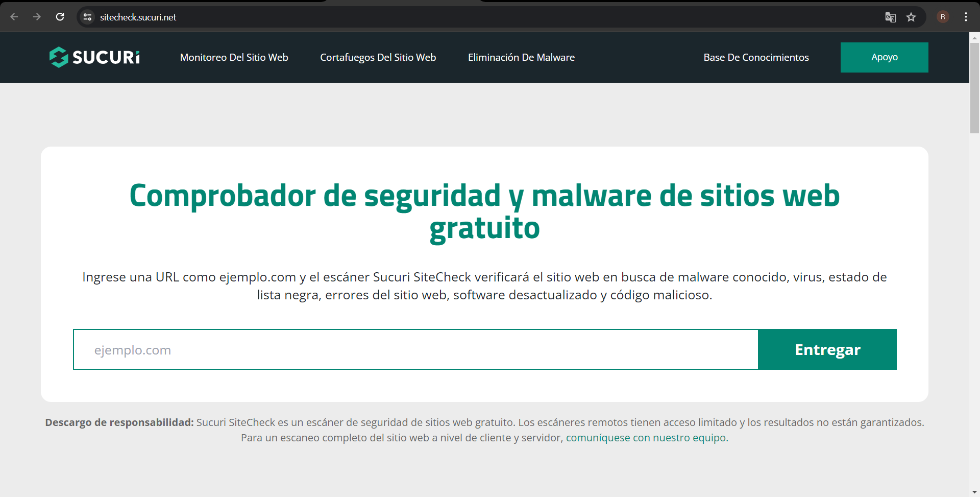This screenshot has height=497, width=980.
Task: Click the scrollbar down arrow
Action: point(974,492)
